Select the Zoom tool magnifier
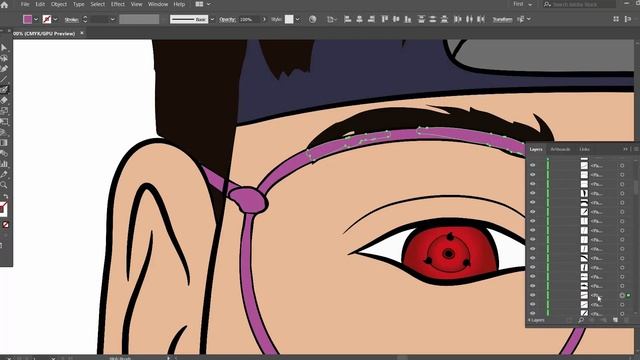Viewport: 640px width, 360px height. (4, 185)
